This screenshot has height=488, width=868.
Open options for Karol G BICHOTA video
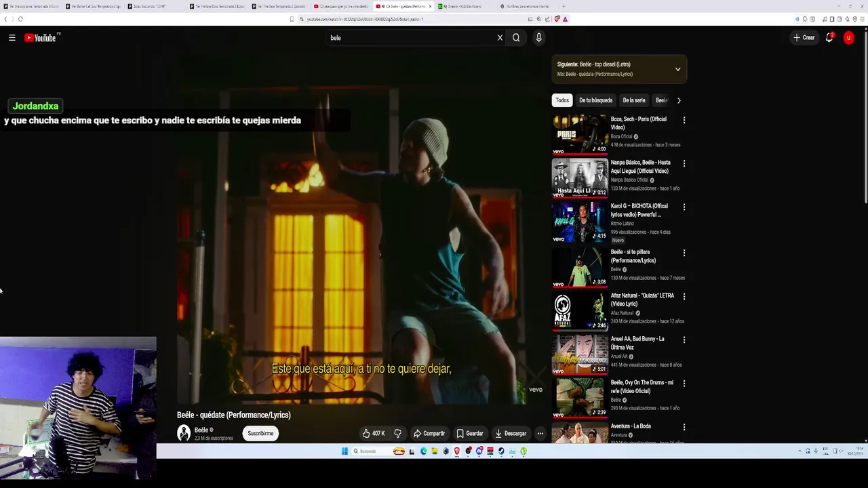(684, 207)
